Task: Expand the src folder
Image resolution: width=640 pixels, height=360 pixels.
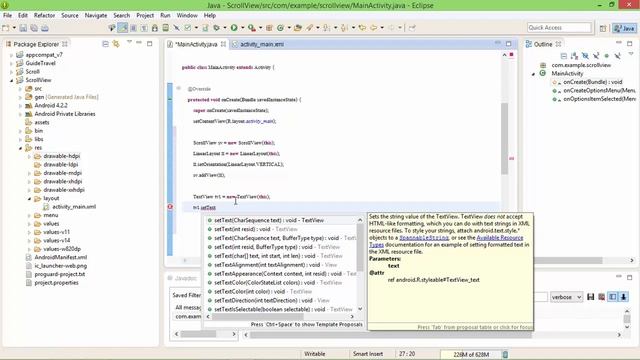Action: [x=20, y=89]
